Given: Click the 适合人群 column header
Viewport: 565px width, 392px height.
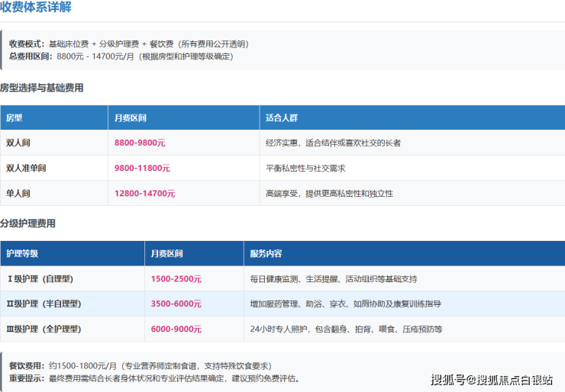Looking at the screenshot, I should pos(281,118).
